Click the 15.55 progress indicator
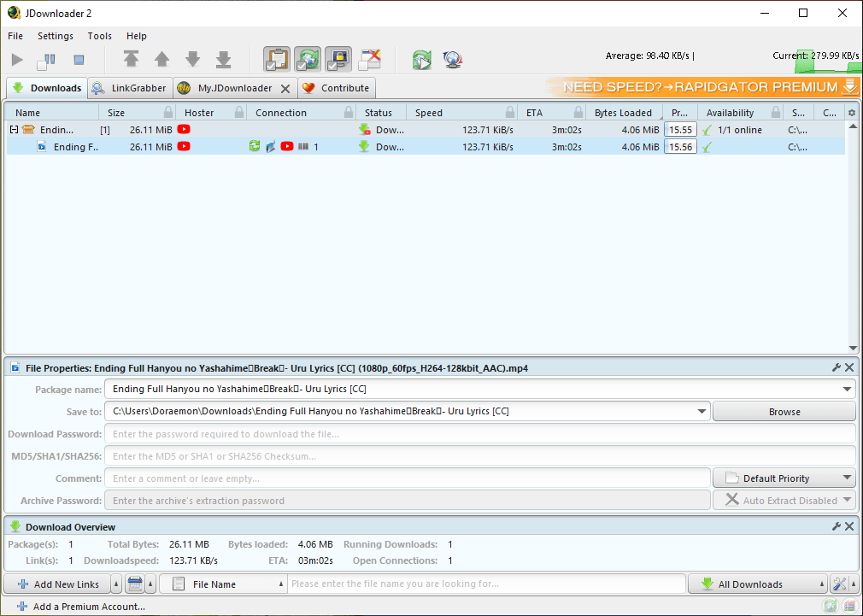 coord(680,129)
